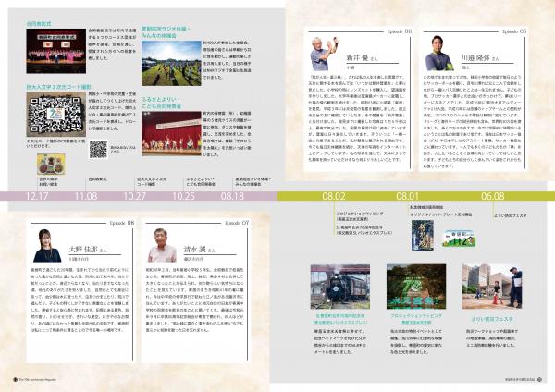Open the school lunch tray photo

[51, 165]
